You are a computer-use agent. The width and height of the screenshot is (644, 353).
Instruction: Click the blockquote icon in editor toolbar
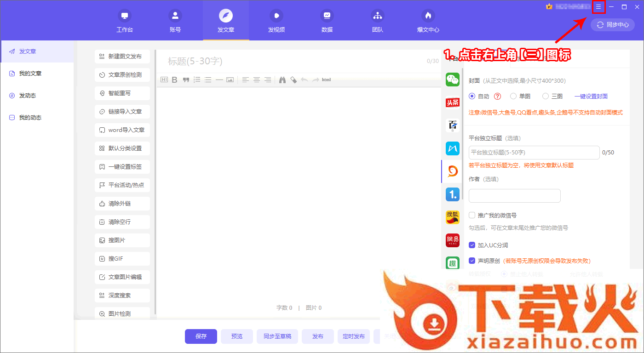(x=186, y=80)
